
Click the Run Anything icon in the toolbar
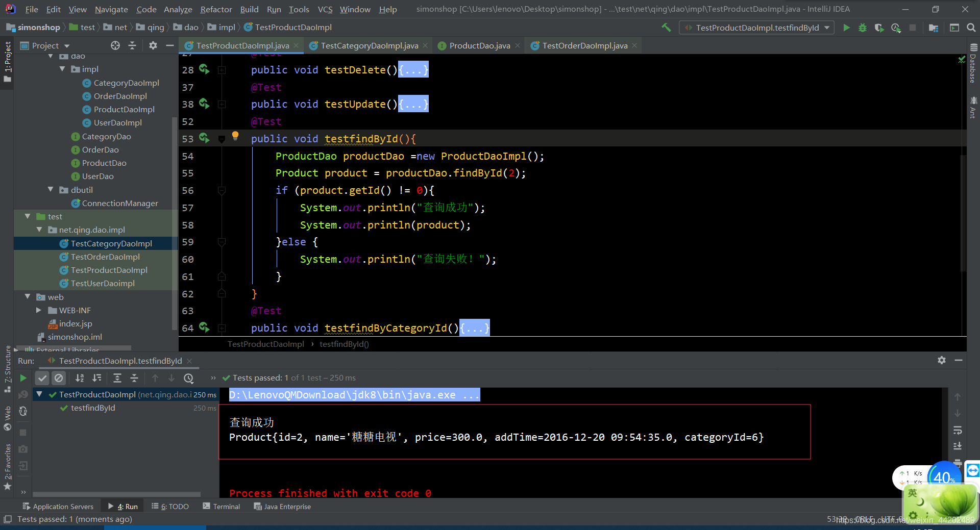[954, 28]
